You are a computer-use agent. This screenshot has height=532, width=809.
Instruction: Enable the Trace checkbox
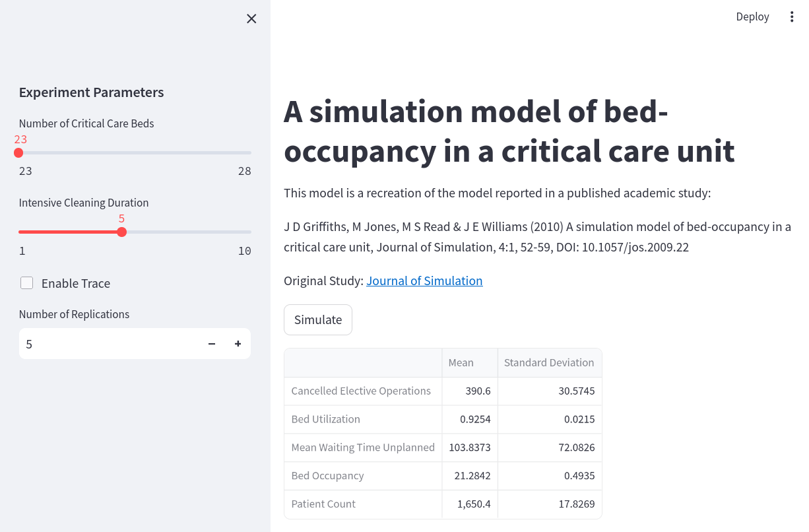click(27, 283)
